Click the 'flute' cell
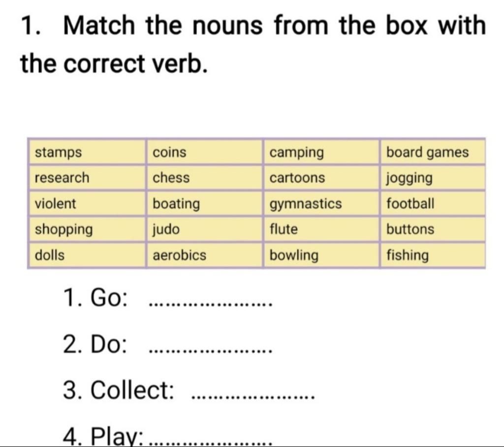The width and height of the screenshot is (504, 447). coord(321,229)
